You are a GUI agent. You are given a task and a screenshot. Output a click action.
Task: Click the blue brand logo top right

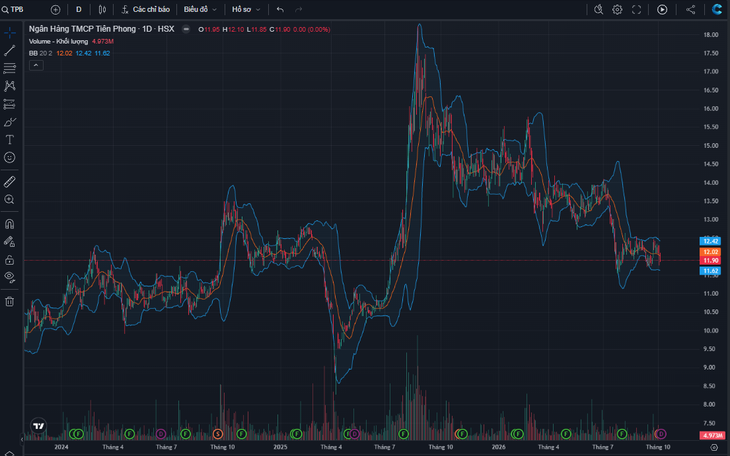tap(717, 9)
